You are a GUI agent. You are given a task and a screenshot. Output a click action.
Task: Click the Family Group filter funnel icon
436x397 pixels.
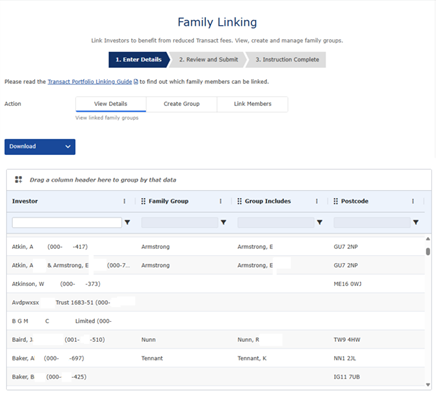223,222
